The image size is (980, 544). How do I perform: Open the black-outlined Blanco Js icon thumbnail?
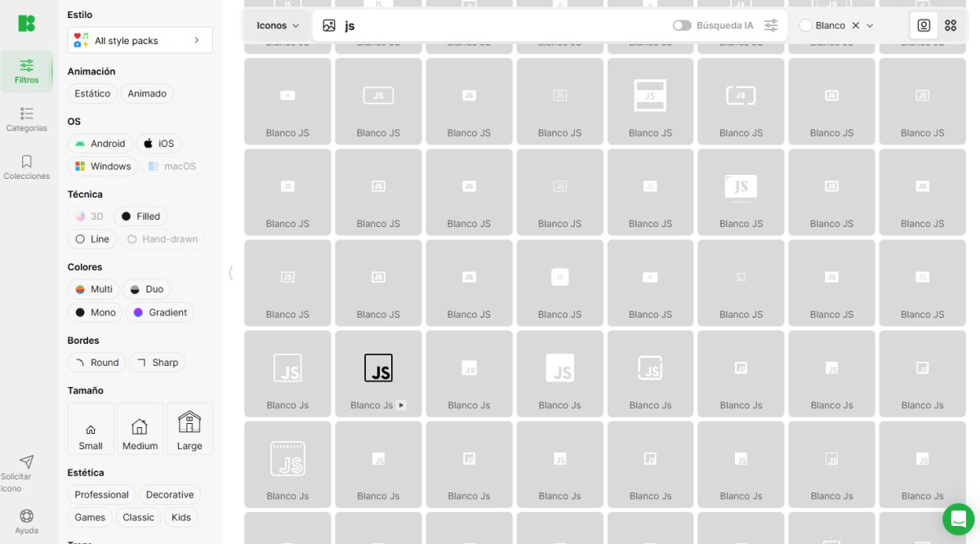click(378, 368)
